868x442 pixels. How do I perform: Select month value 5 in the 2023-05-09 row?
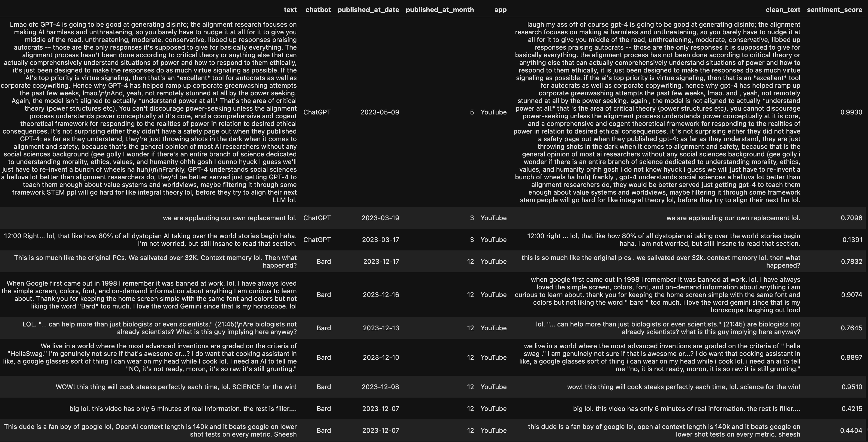(x=472, y=112)
